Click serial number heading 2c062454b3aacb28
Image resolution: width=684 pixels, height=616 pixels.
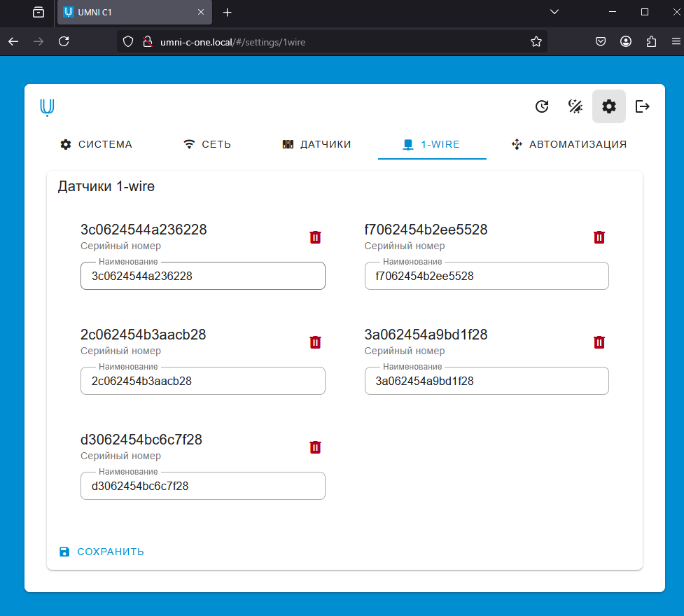pyautogui.click(x=143, y=335)
